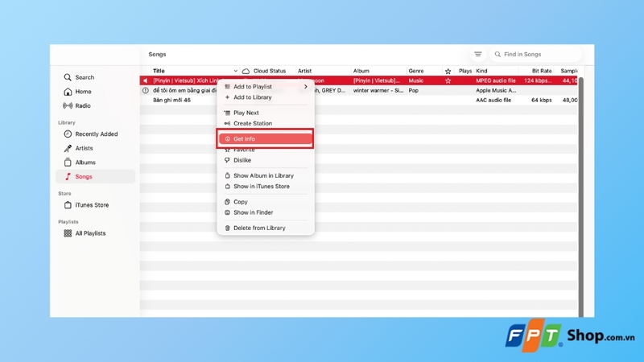Click 'AAC audio file' kind cell
Viewport: 644px width, 362px height.
pyautogui.click(x=493, y=100)
